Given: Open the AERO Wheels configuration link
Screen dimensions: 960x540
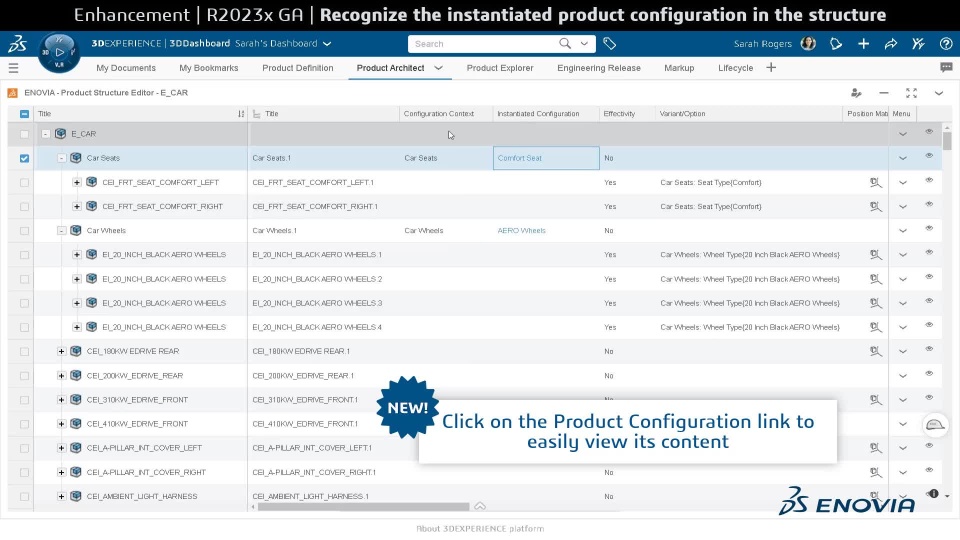Looking at the screenshot, I should click(521, 231).
